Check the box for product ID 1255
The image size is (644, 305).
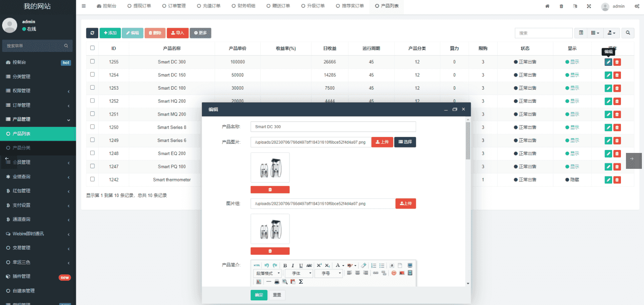tap(92, 62)
